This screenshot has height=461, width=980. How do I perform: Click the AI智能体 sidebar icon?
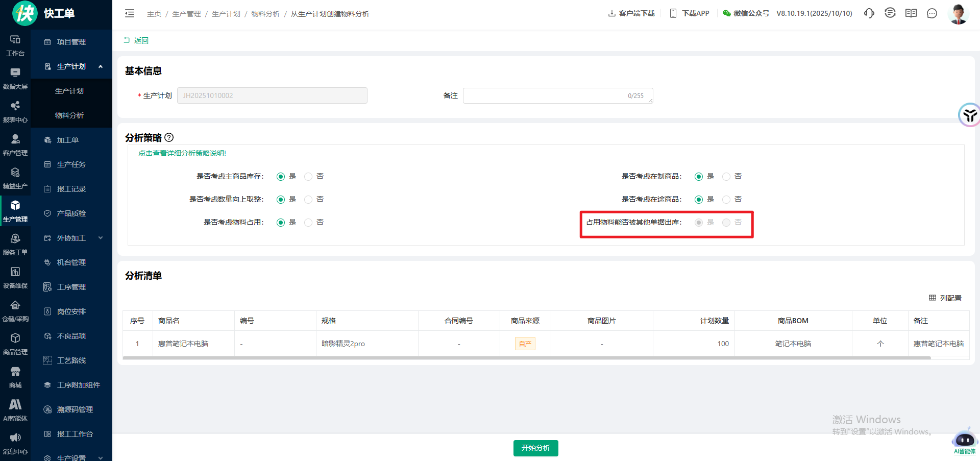tap(15, 410)
